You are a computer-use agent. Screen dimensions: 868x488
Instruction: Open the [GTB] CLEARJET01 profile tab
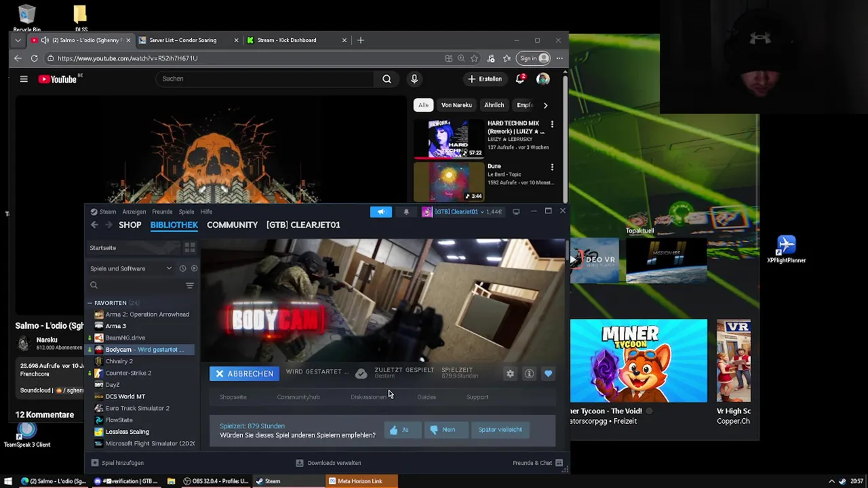click(303, 225)
